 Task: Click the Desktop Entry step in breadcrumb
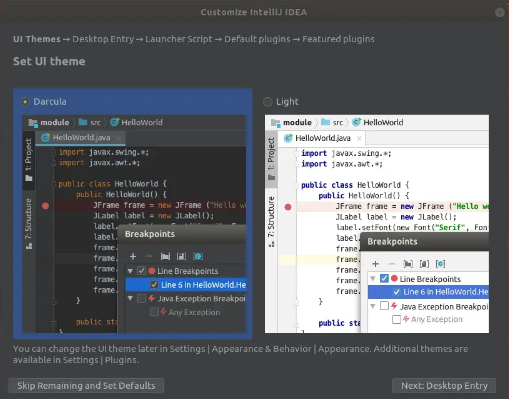[x=103, y=39]
